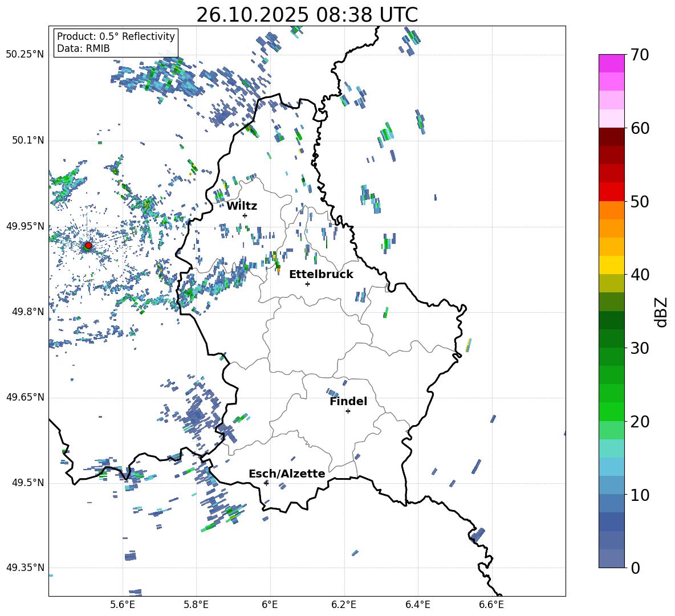The width and height of the screenshot is (675, 616).
Task: Click the Ettelbruck city label
Action: click(321, 274)
